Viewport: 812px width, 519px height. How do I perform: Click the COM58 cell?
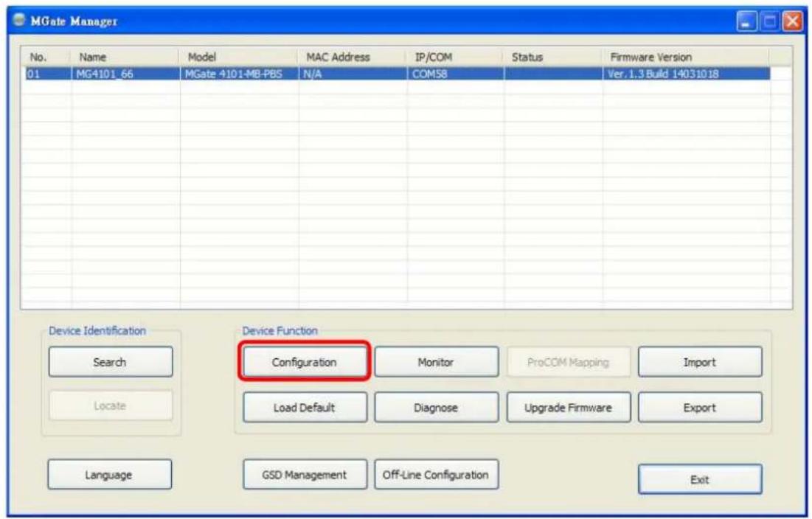point(455,74)
